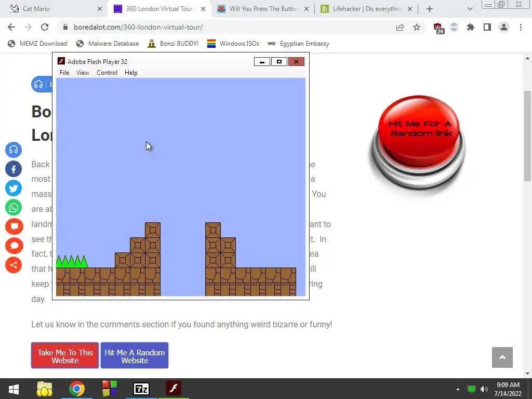Open the striped flag extension icon

(454, 27)
